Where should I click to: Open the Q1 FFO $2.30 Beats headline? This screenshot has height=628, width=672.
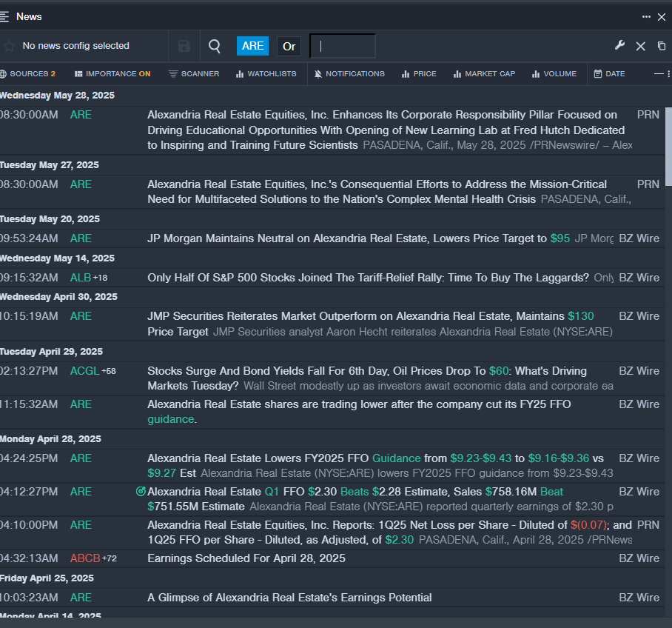[x=355, y=499]
